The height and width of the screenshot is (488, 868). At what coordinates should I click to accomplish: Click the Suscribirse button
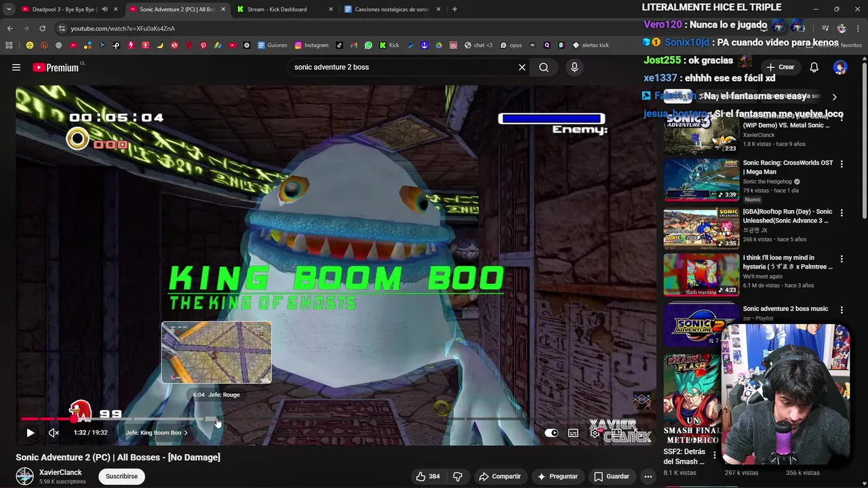(x=121, y=476)
